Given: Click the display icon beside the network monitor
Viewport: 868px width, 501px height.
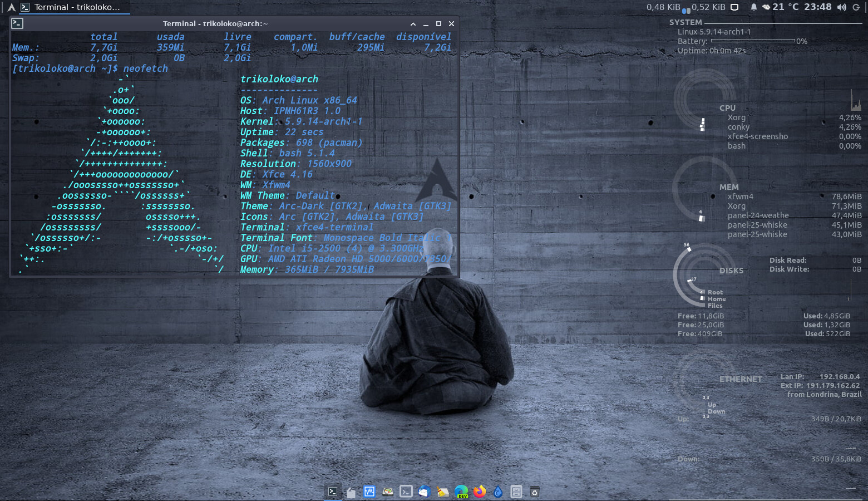Looking at the screenshot, I should point(734,7).
